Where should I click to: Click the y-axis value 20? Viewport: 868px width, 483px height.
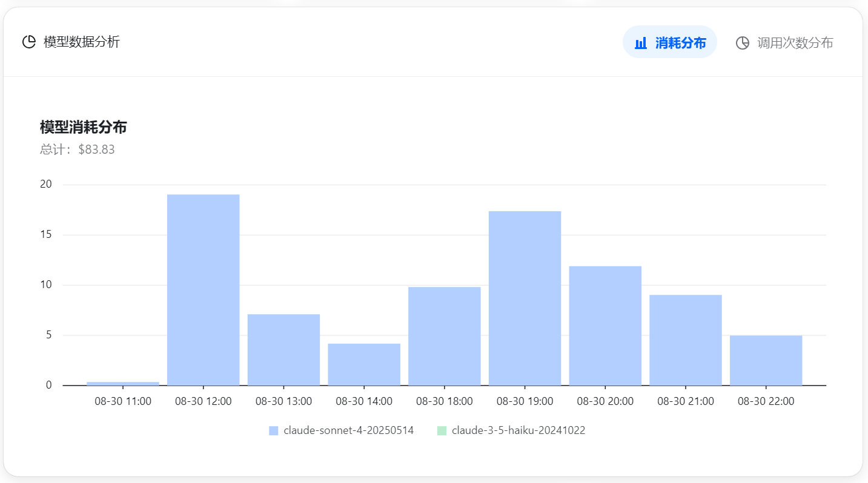tap(46, 185)
